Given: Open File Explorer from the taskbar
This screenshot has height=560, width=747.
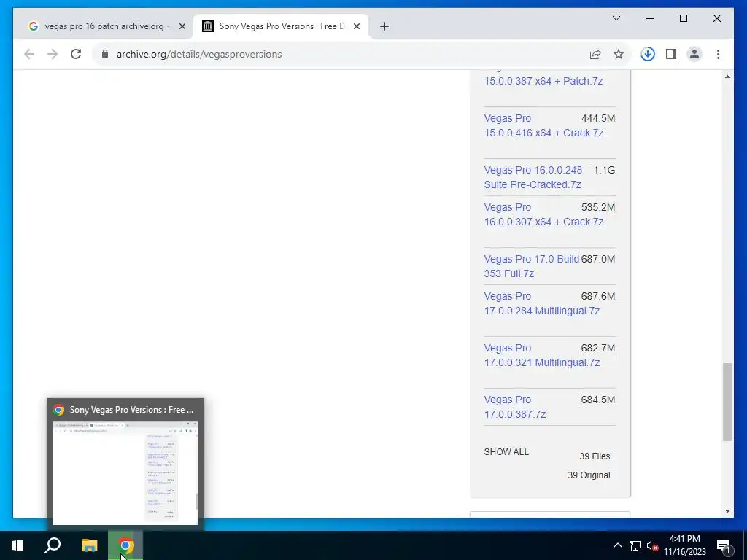Looking at the screenshot, I should point(89,545).
